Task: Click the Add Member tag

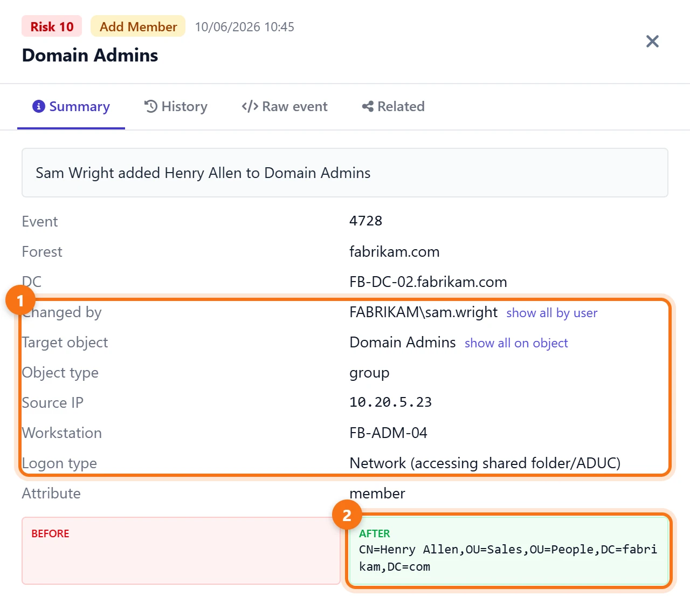Action: [138, 26]
